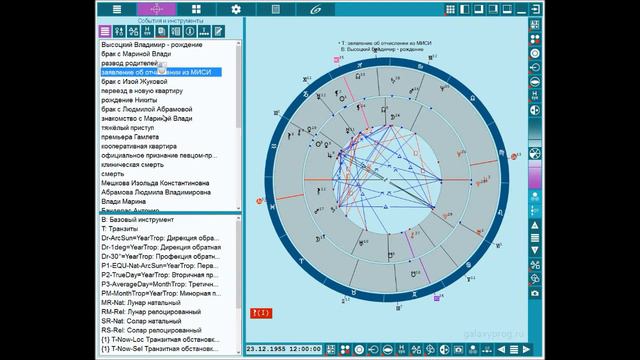Click the exit arrow icon at top right
Image resolution: width=640 pixels, height=360 pixels.
pyautogui.click(x=536, y=9)
